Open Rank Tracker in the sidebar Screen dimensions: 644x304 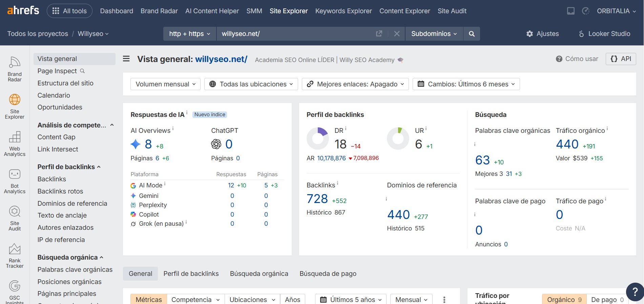point(15,256)
